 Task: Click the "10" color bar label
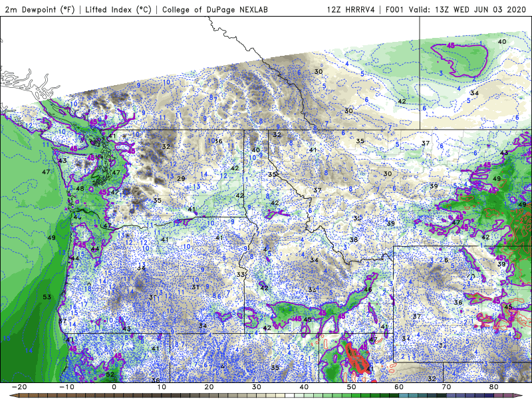point(162,387)
